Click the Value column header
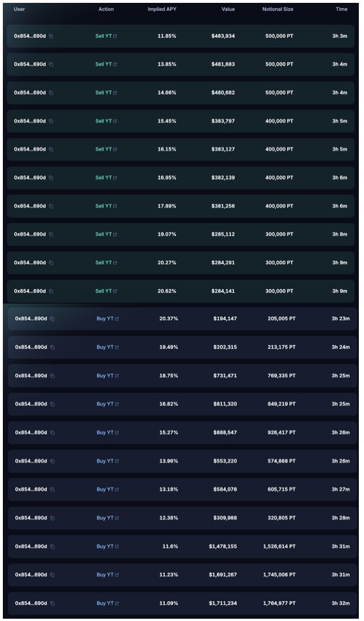Viewport: 364px width, 621px height. point(228,9)
